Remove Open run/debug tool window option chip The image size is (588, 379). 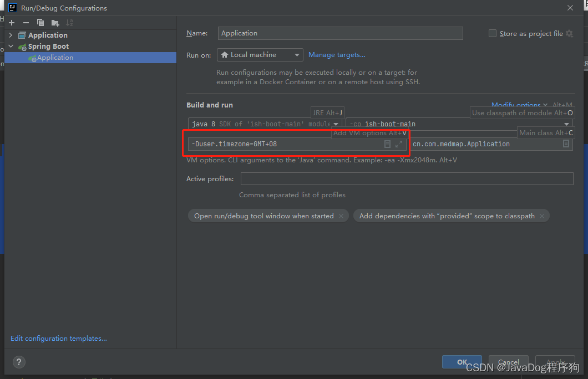341,216
